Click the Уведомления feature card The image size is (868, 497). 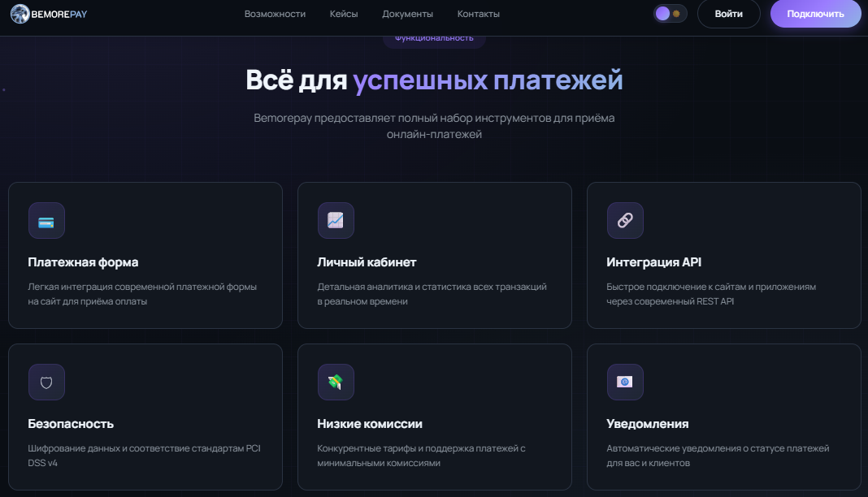[723, 416]
